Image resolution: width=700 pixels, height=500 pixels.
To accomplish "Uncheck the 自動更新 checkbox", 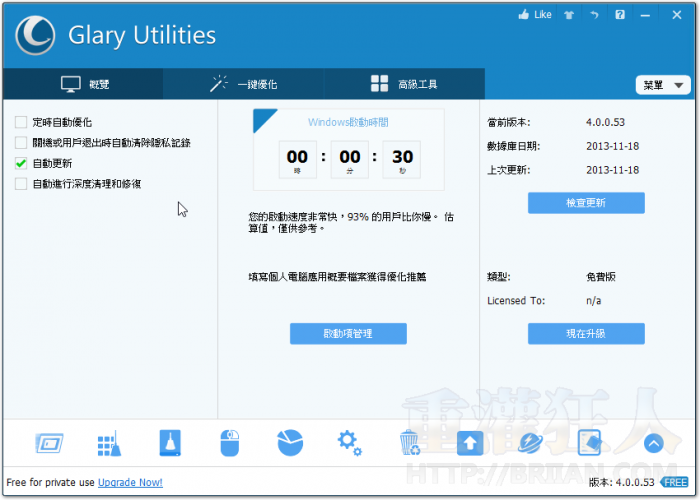I will [x=21, y=163].
